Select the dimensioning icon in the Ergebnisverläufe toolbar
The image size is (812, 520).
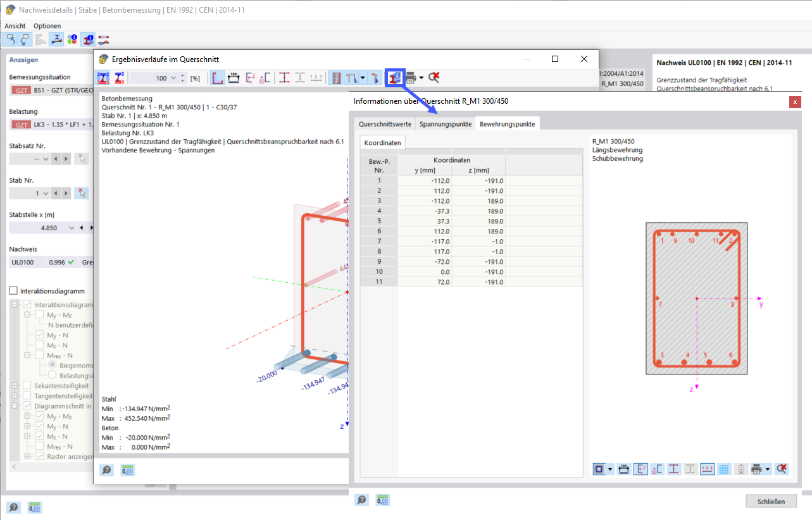(233, 77)
